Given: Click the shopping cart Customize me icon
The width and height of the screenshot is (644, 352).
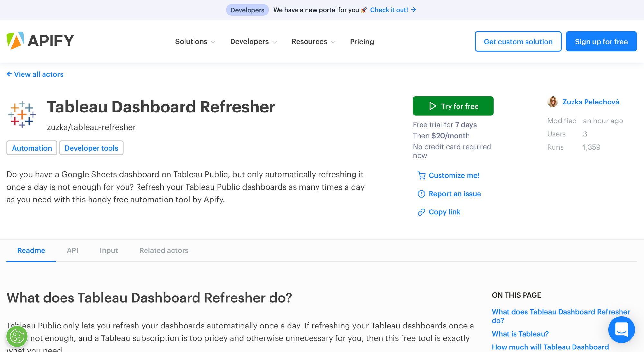Looking at the screenshot, I should pyautogui.click(x=421, y=175).
